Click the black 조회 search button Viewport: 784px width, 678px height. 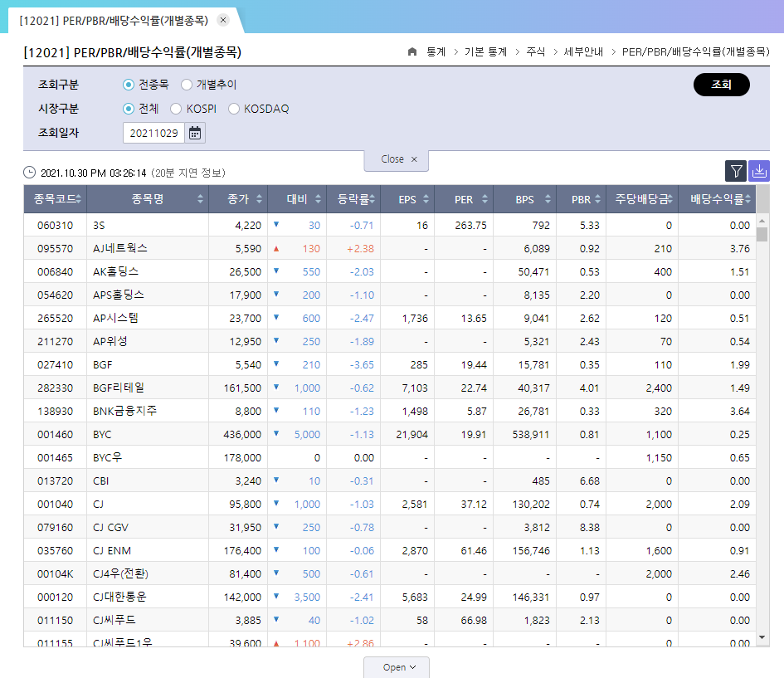(722, 85)
